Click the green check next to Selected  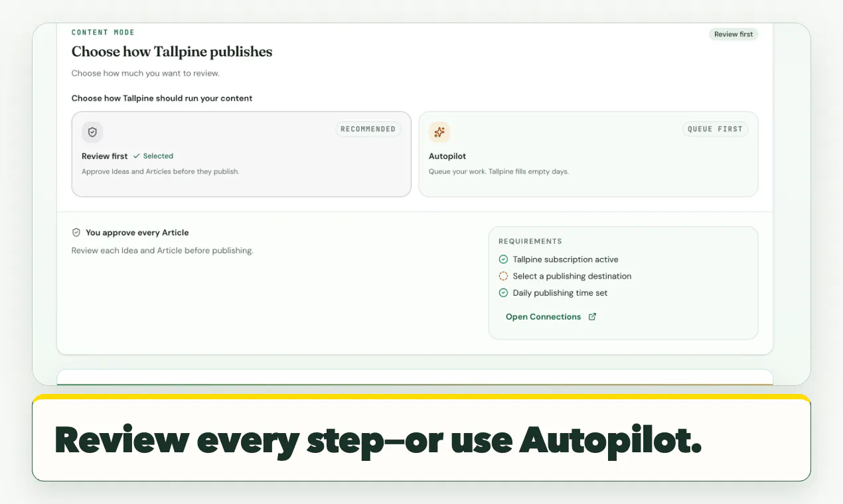[x=137, y=157]
